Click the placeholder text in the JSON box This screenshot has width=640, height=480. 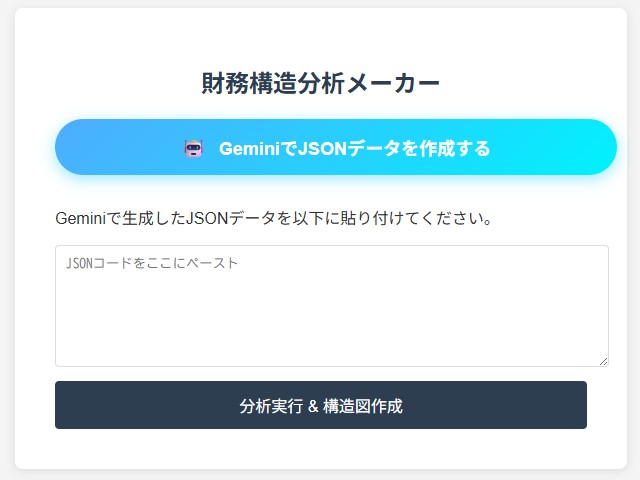(x=151, y=263)
